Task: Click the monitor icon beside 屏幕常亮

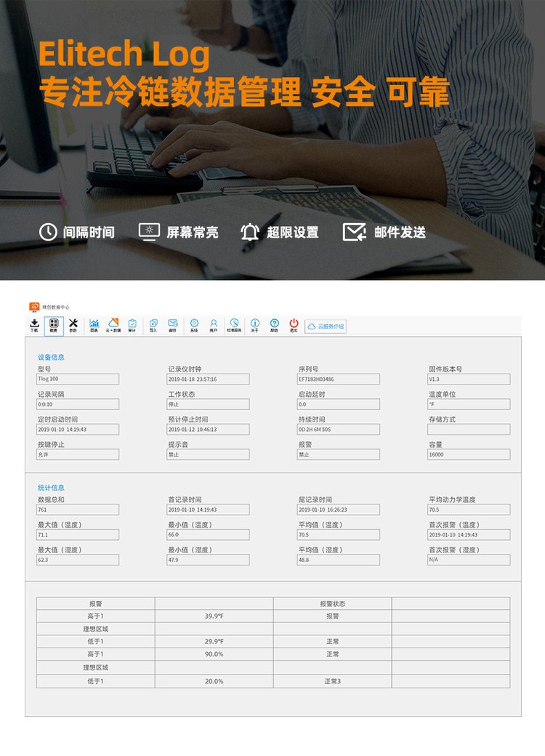Action: click(150, 232)
